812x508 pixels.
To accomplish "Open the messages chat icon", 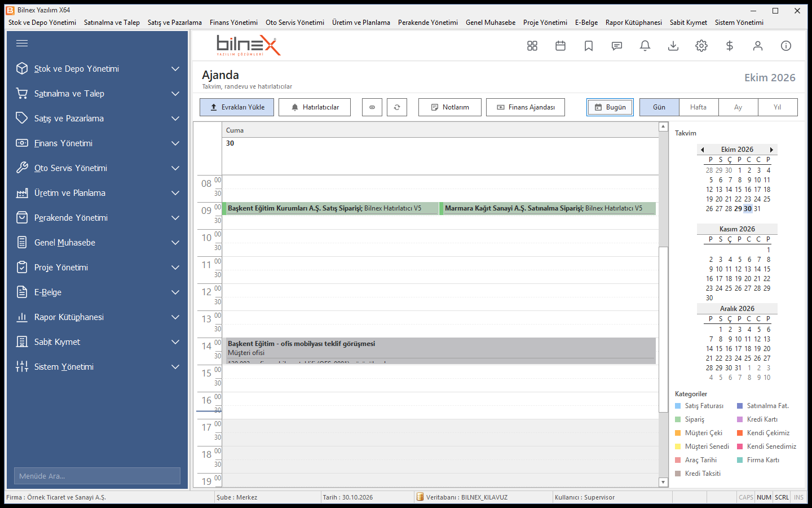I will pos(617,46).
